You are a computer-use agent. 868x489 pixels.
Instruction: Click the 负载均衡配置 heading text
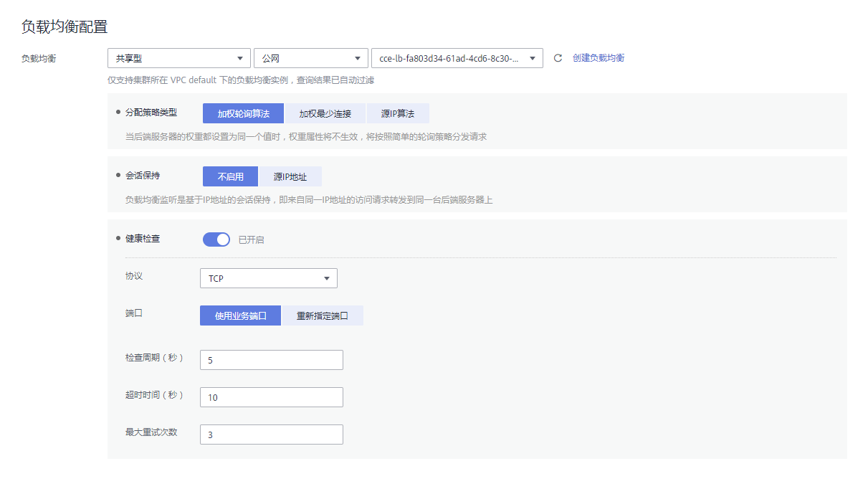tap(65, 27)
